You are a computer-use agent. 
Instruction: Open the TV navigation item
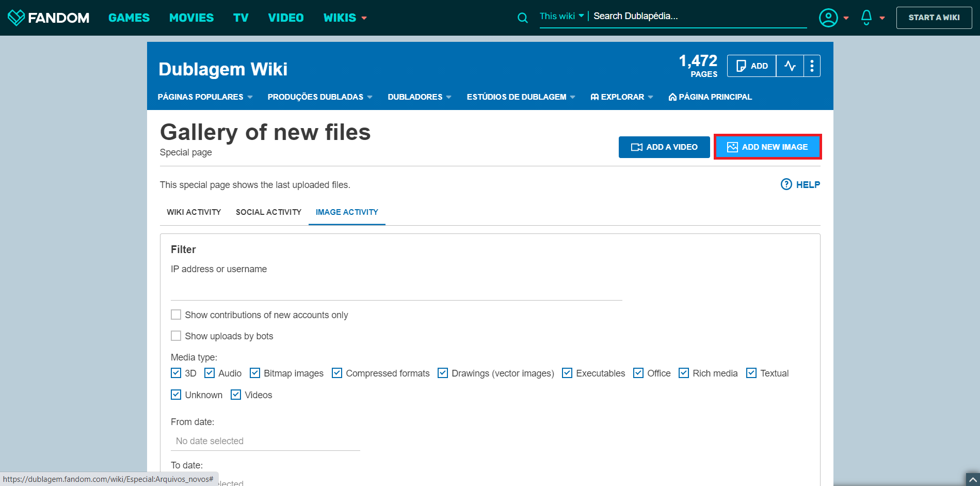(x=241, y=18)
